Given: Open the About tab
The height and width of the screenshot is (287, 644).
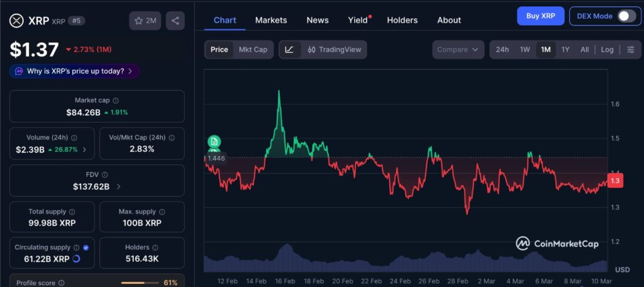Looking at the screenshot, I should (449, 20).
